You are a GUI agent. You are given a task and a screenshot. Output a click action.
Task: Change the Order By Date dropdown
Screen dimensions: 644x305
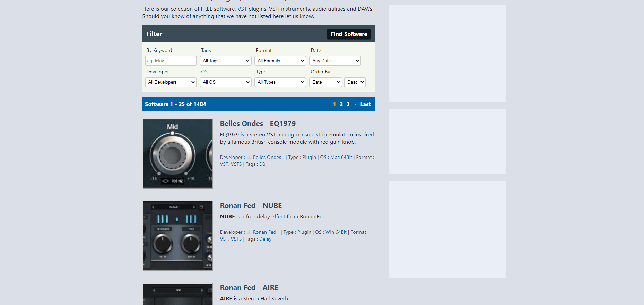[x=325, y=82]
